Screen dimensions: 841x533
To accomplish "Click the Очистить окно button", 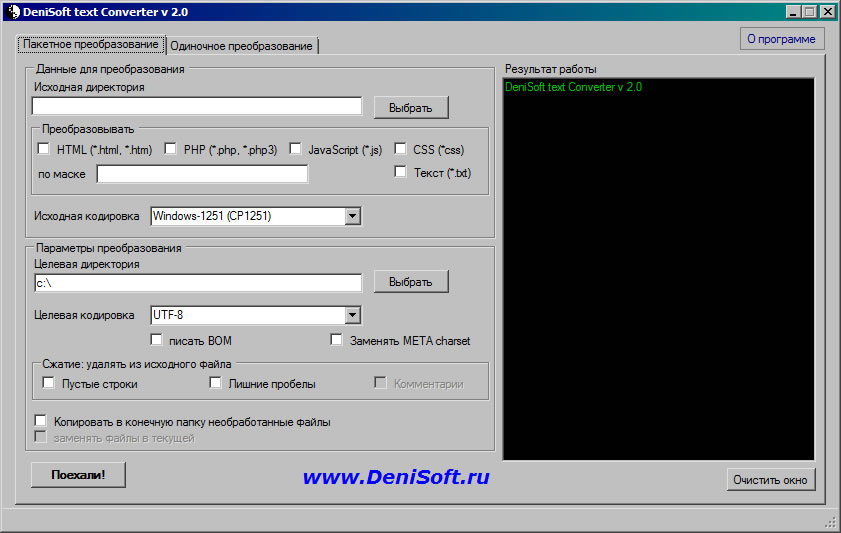I will 770,480.
